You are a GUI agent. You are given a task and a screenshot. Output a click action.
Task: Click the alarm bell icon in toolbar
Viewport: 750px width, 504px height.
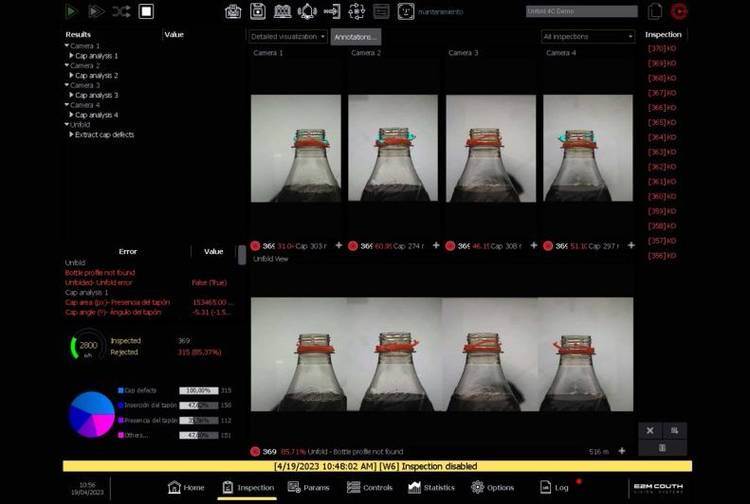pos(306,12)
